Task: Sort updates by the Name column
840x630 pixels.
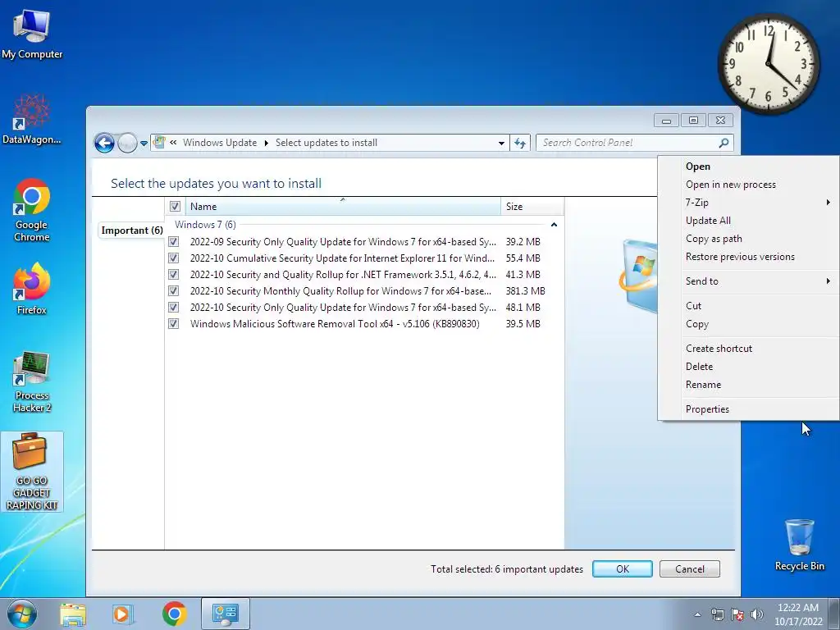Action: pos(343,206)
